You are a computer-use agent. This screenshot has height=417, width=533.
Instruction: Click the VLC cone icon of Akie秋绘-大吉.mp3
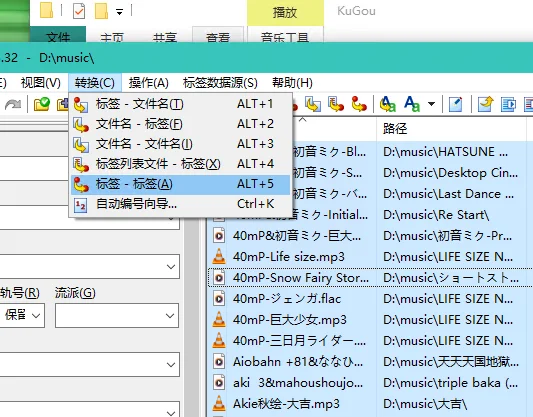[219, 404]
